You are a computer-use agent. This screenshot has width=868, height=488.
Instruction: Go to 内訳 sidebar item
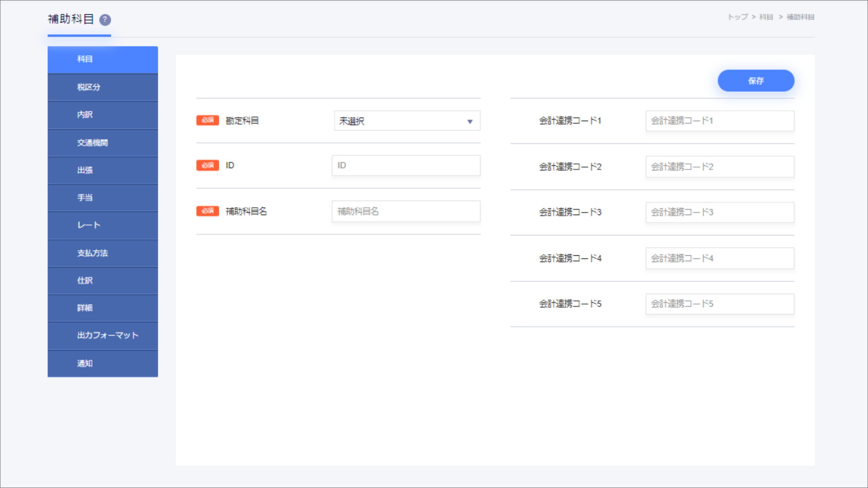[103, 115]
